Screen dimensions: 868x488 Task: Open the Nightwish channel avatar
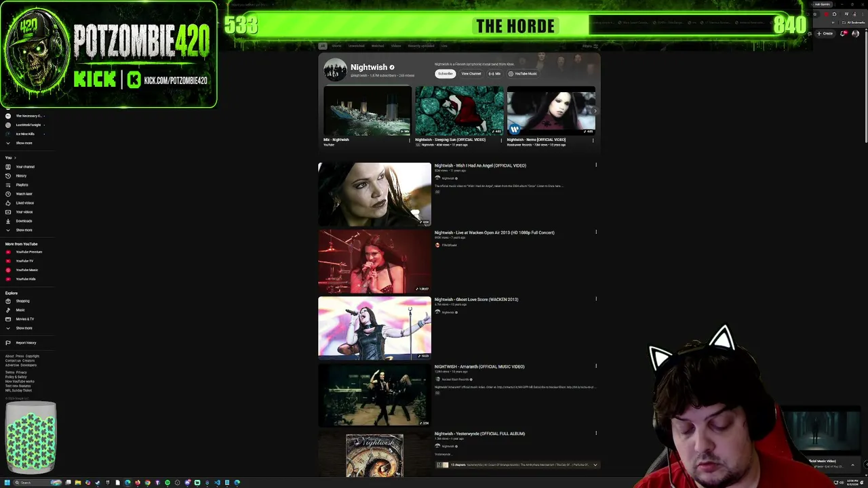pyautogui.click(x=335, y=70)
